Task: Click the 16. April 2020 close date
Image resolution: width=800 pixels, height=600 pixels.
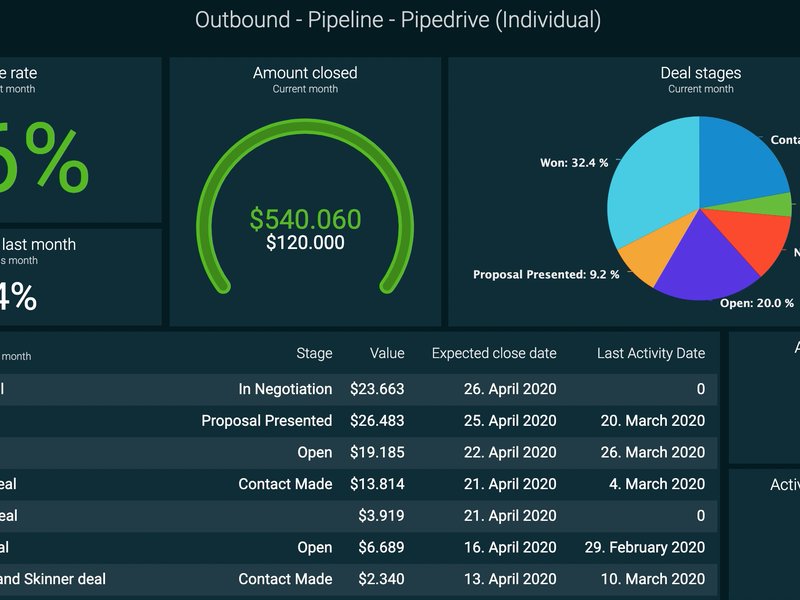Action: point(510,547)
